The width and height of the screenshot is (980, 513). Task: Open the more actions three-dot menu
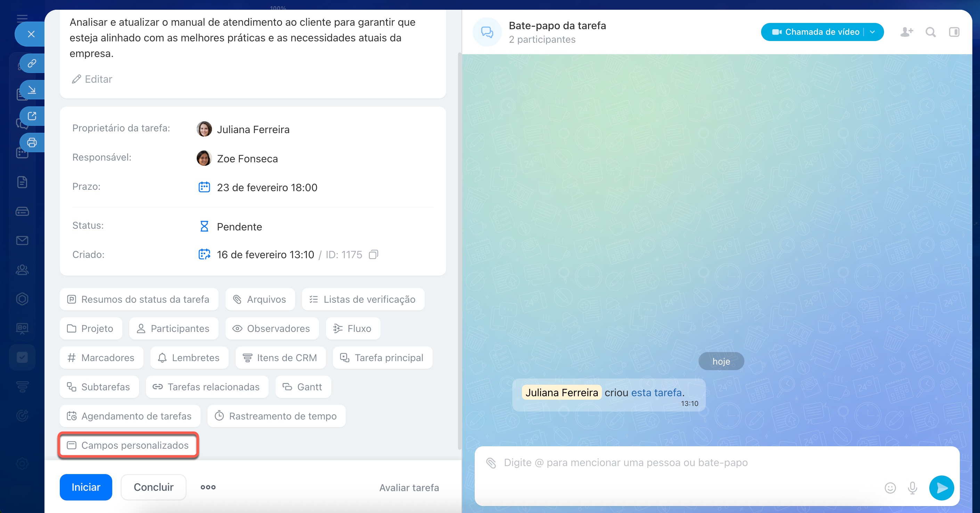pos(208,487)
